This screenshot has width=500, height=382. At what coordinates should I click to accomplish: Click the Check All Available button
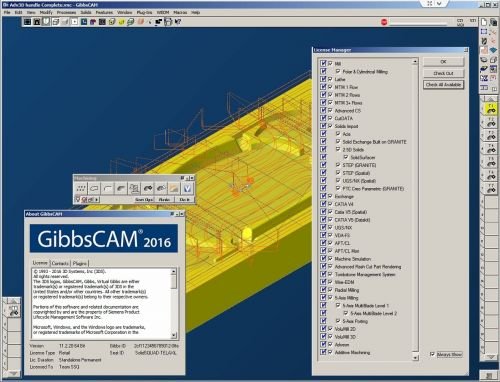tap(443, 85)
